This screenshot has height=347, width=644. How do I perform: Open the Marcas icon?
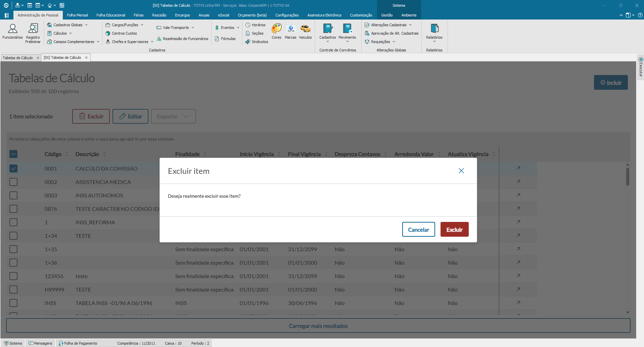290,32
